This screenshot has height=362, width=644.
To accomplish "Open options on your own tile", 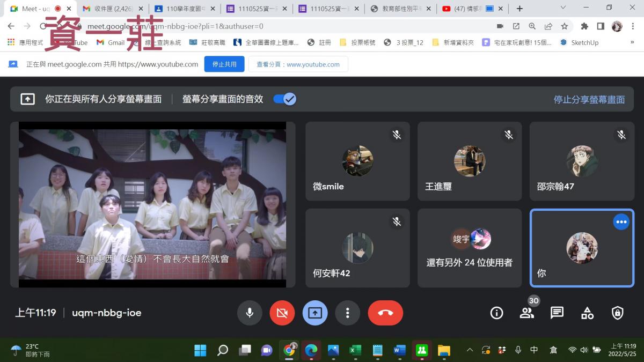I will (x=621, y=221).
